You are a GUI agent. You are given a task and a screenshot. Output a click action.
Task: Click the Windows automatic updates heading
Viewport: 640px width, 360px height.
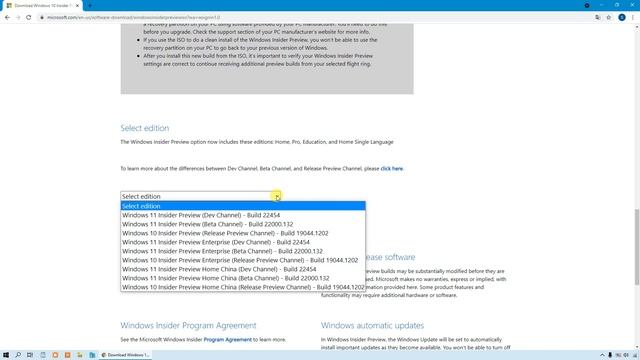point(372,325)
